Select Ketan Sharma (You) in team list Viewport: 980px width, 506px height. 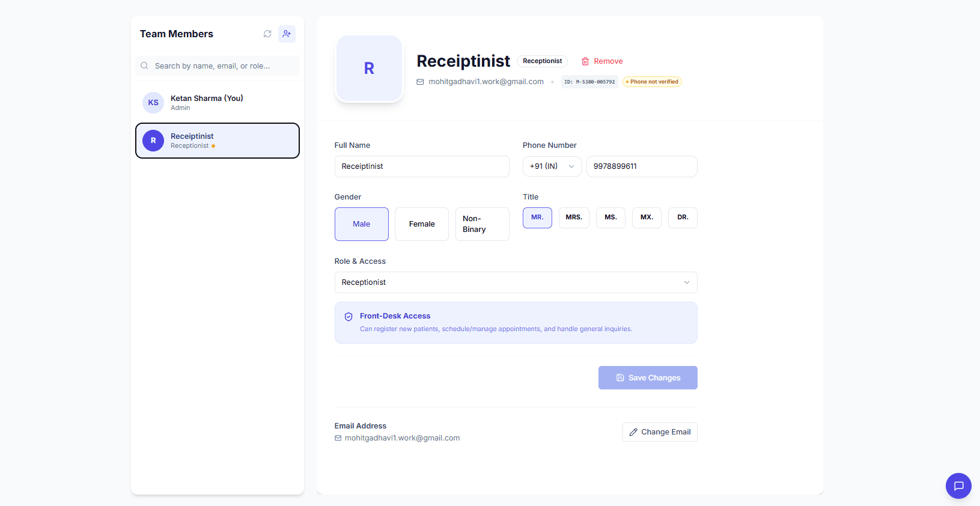click(x=218, y=103)
